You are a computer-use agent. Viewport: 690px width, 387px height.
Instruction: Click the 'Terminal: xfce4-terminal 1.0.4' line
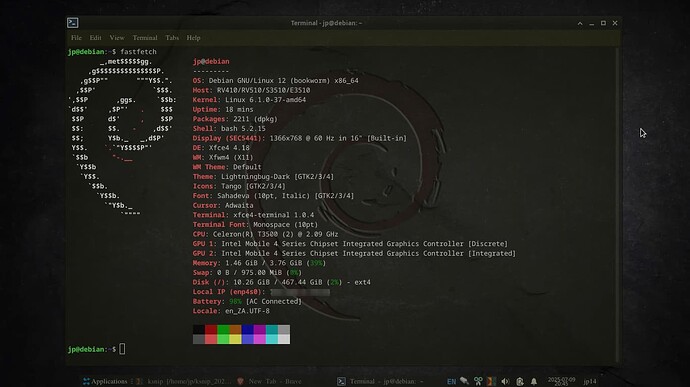(x=253, y=215)
